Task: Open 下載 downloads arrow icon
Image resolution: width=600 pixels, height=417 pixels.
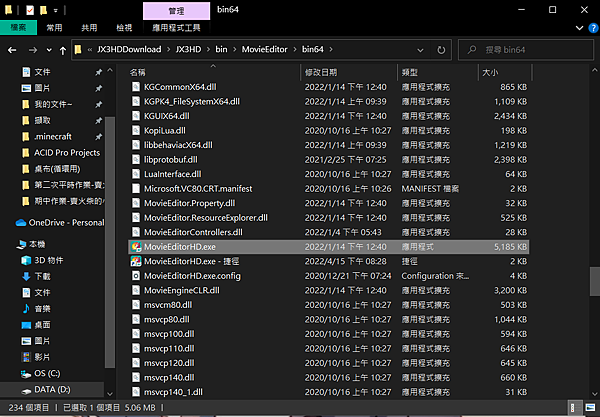Action: [26, 277]
